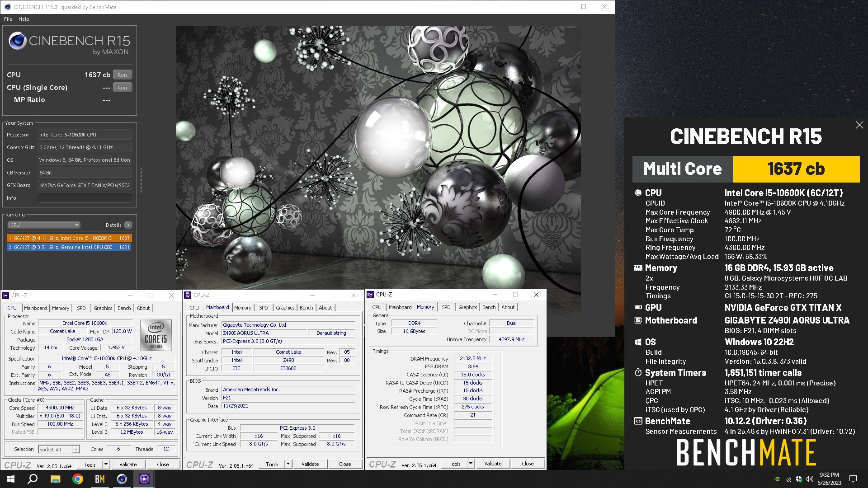Click the Tools button in CPU-Z processor window
This screenshot has height=488, width=868.
tap(90, 465)
